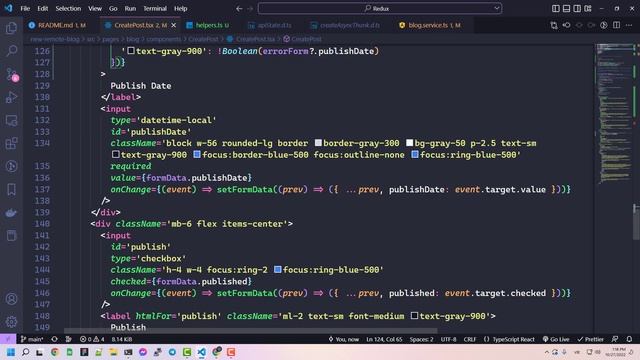
Task: Open the notifications bell in status bar
Action: [x=629, y=339]
